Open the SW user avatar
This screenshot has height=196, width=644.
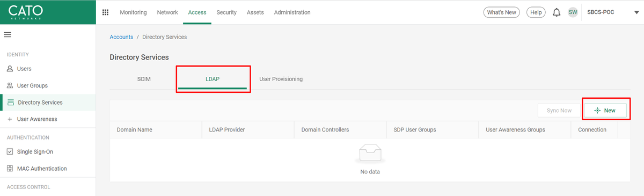point(573,12)
